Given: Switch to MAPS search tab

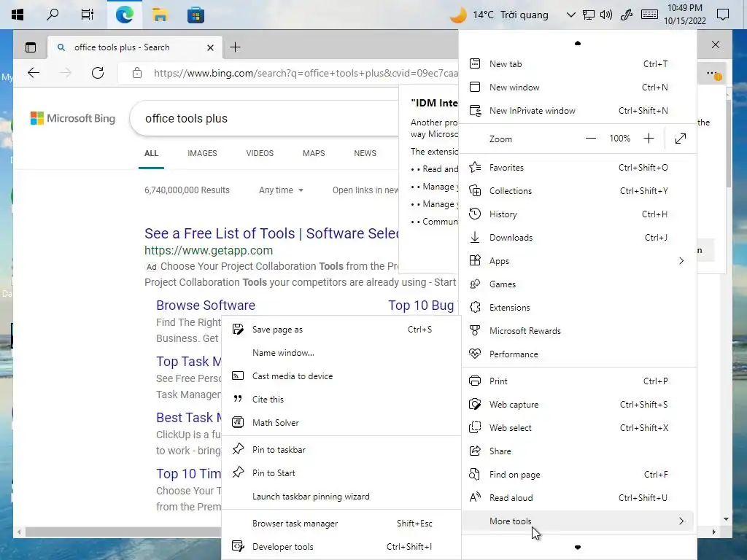Looking at the screenshot, I should click(314, 153).
